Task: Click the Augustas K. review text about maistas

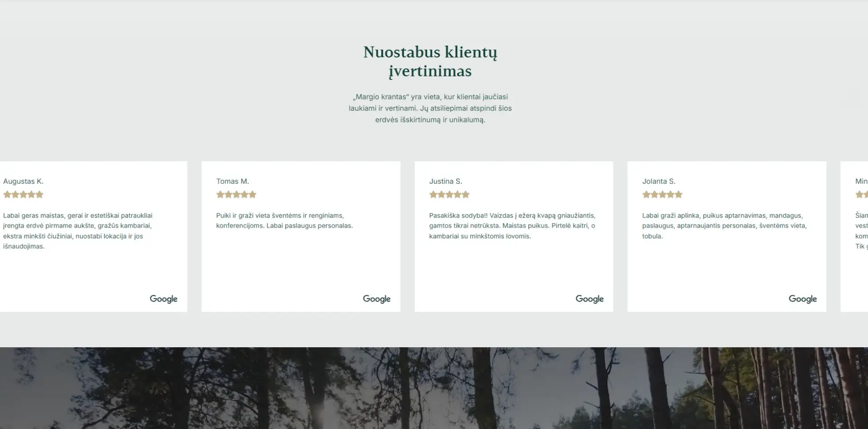Action: (x=78, y=231)
